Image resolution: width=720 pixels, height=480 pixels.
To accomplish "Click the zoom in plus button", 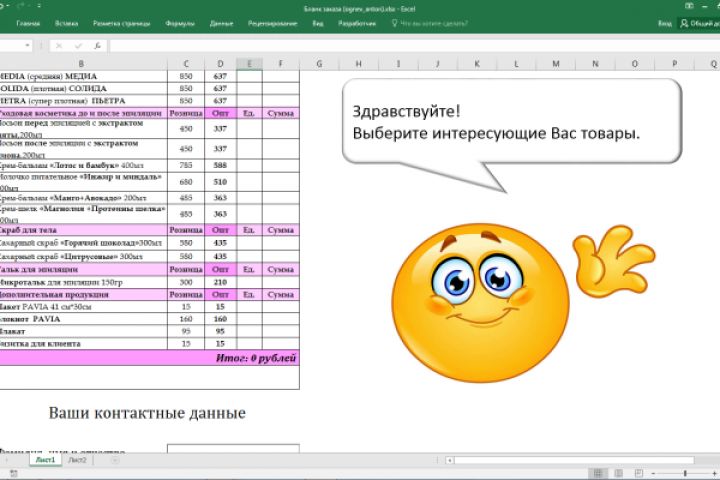I will tap(714, 473).
